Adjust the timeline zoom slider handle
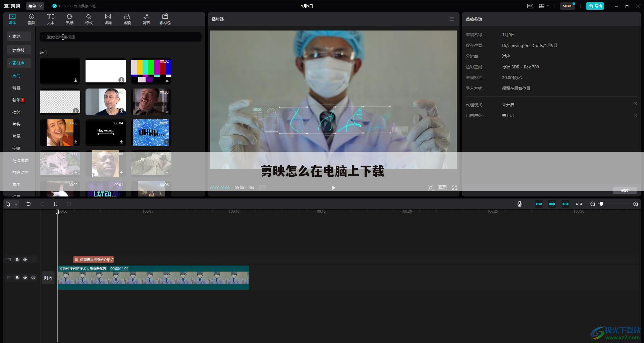 point(601,204)
